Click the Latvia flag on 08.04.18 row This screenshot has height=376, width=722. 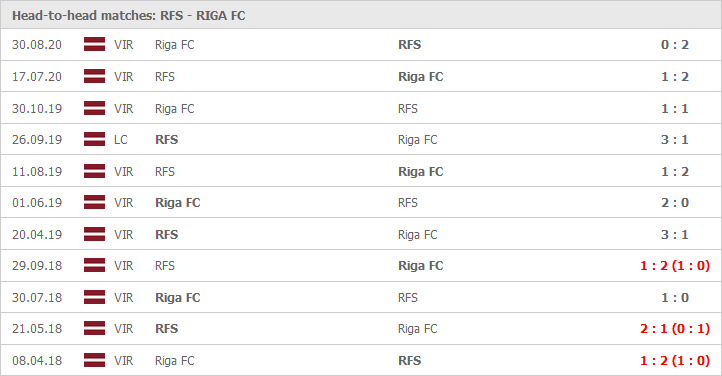(94, 360)
